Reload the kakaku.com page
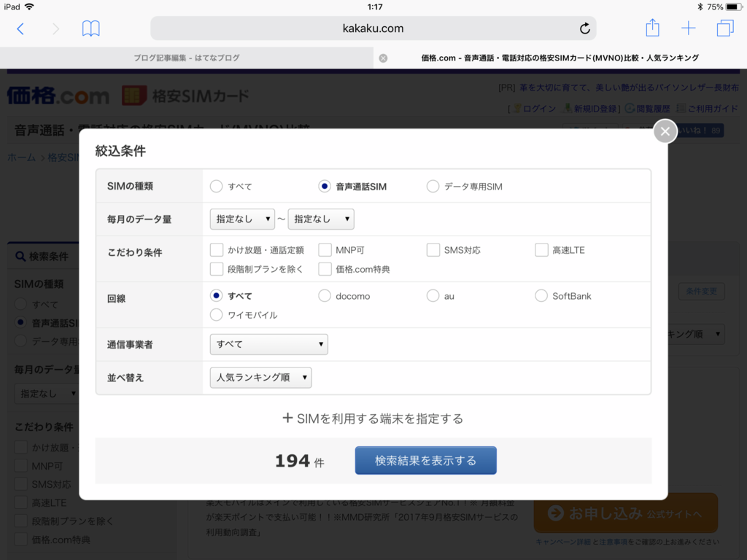747x560 pixels. click(584, 28)
